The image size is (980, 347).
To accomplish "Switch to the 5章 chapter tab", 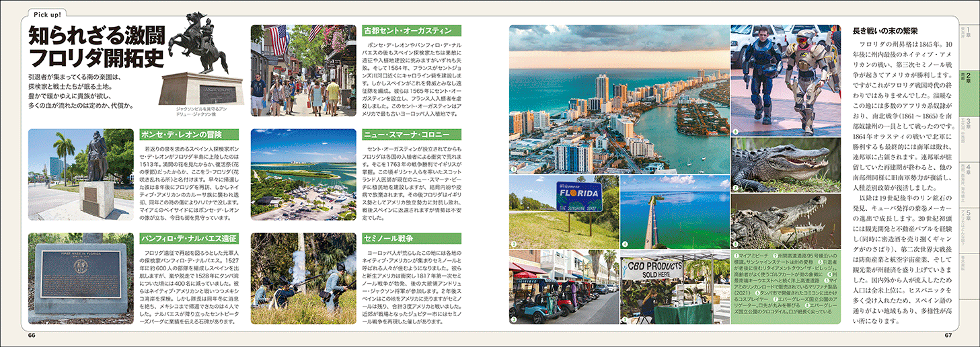I will [968, 231].
